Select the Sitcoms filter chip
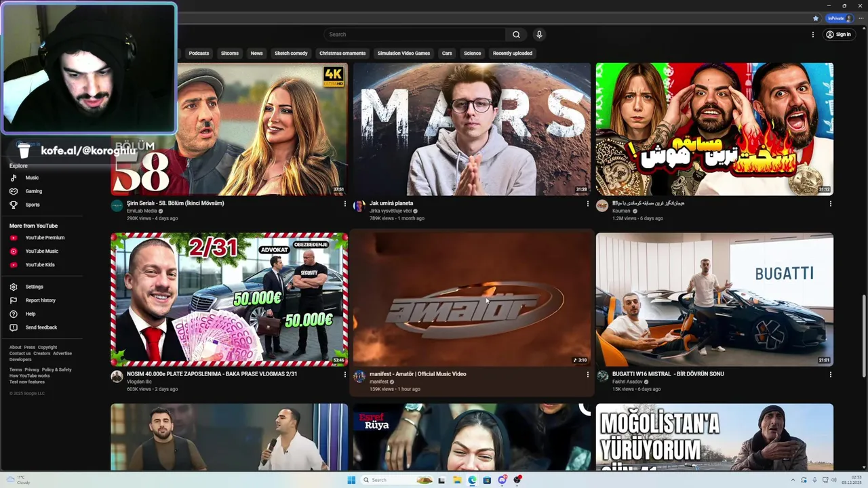The width and height of the screenshot is (868, 488). pyautogui.click(x=230, y=53)
